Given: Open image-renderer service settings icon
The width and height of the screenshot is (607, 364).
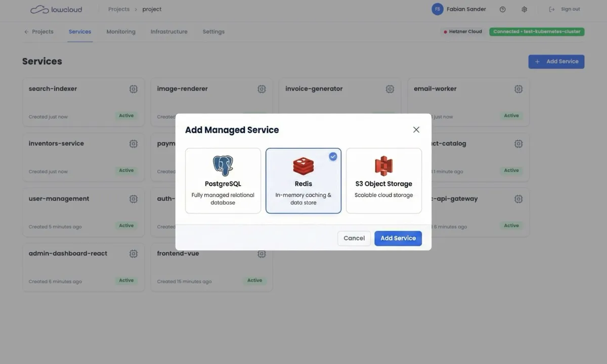Looking at the screenshot, I should tap(262, 89).
